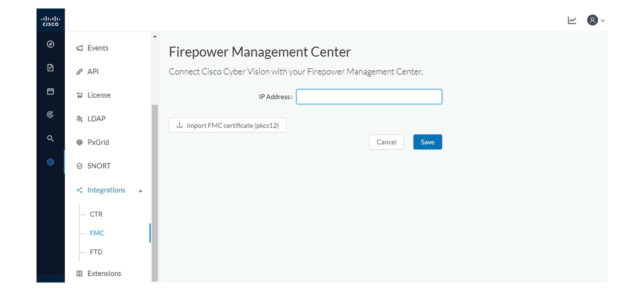The width and height of the screenshot is (644, 291).
Task: Open the user account dropdown chevron
Action: [x=603, y=20]
